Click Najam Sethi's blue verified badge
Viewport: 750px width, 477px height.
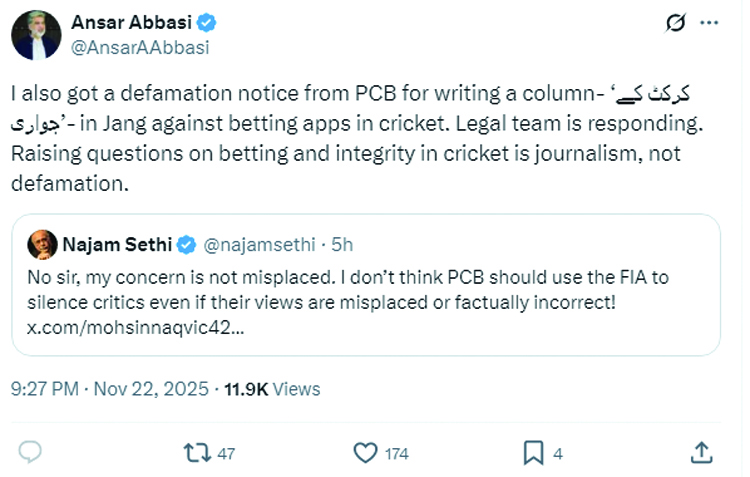(x=186, y=244)
